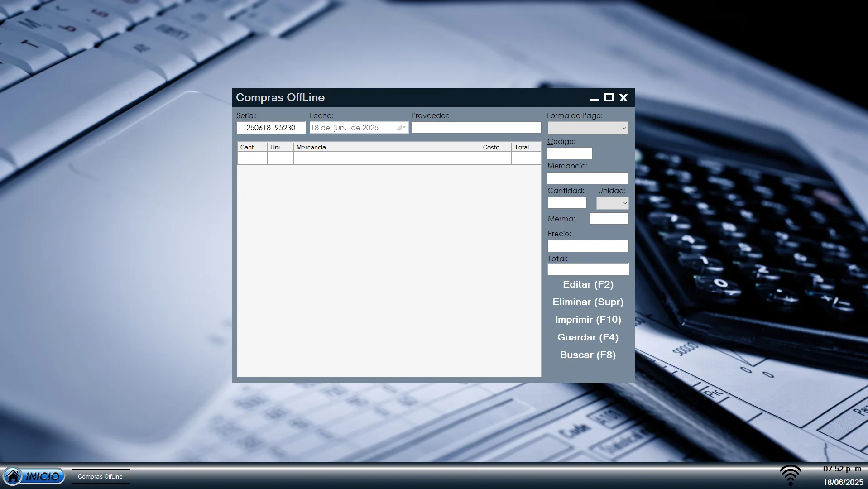Screen dimensions: 868x489
Task: Click Guardar (F4) to save the purchase
Action: pyautogui.click(x=587, y=337)
